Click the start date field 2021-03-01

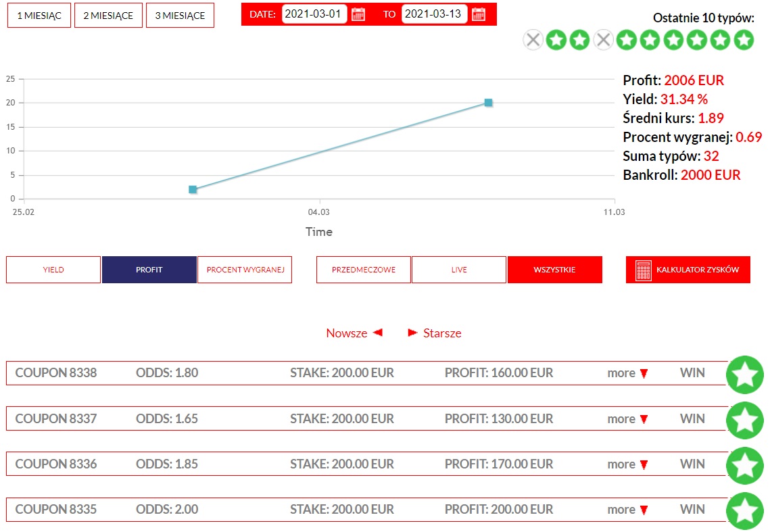coord(314,14)
